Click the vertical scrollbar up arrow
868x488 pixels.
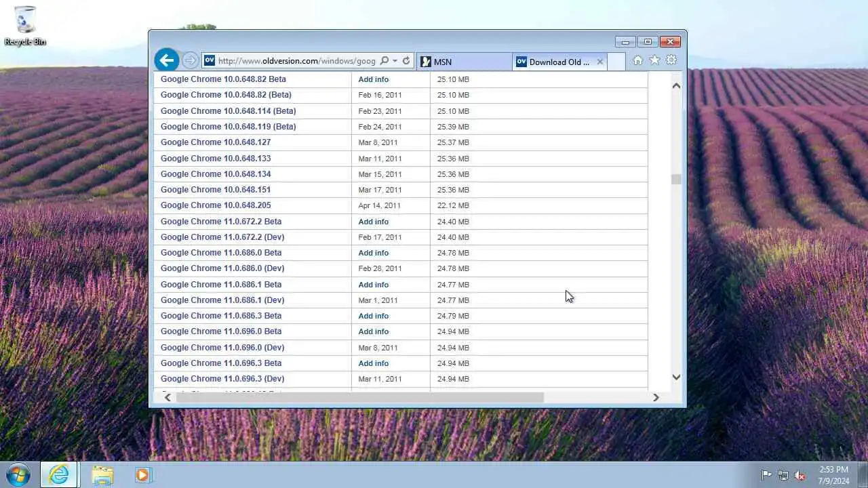click(x=676, y=85)
